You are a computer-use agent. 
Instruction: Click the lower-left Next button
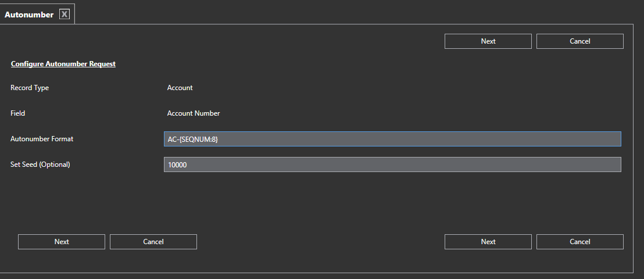62,242
